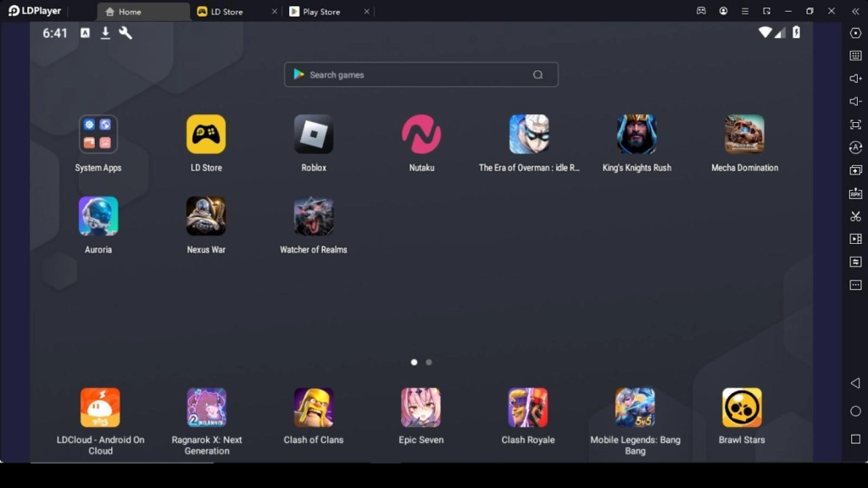The width and height of the screenshot is (868, 488).
Task: Go to the second home page dot
Action: pos(428,363)
